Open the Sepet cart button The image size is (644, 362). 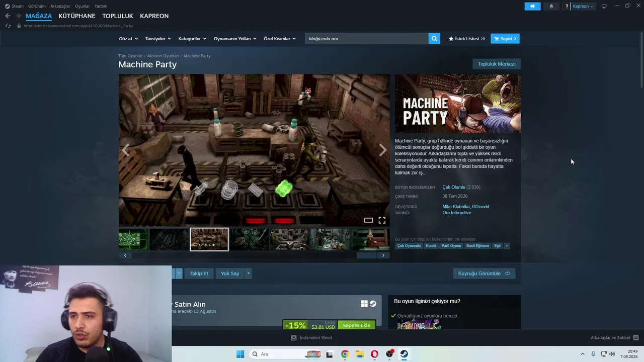pyautogui.click(x=505, y=39)
